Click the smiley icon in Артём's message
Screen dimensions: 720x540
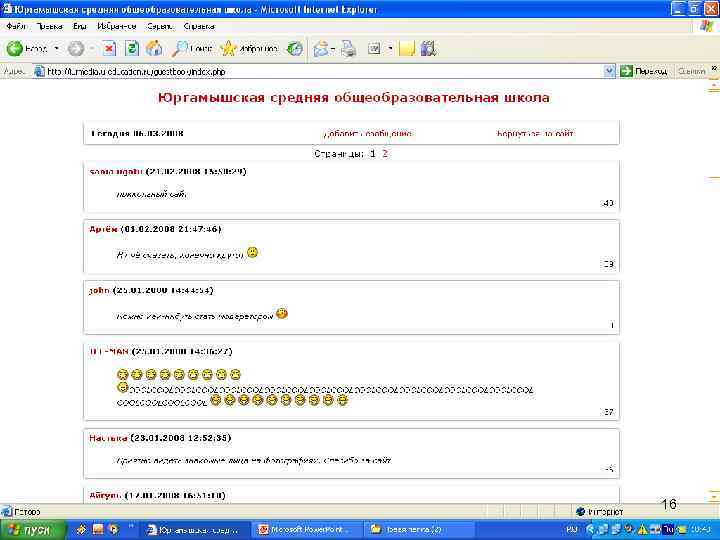click(253, 252)
